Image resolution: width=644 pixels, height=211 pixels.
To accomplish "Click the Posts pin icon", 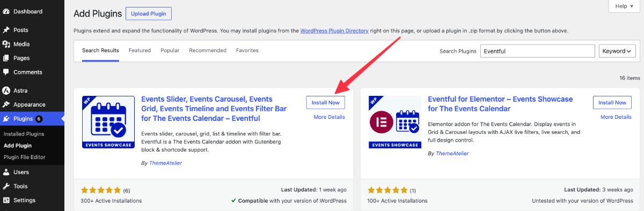I will (x=6, y=30).
